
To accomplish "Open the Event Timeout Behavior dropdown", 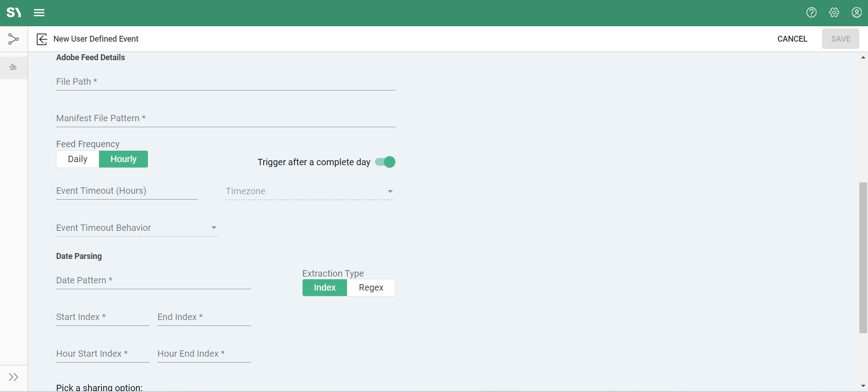I will click(137, 228).
